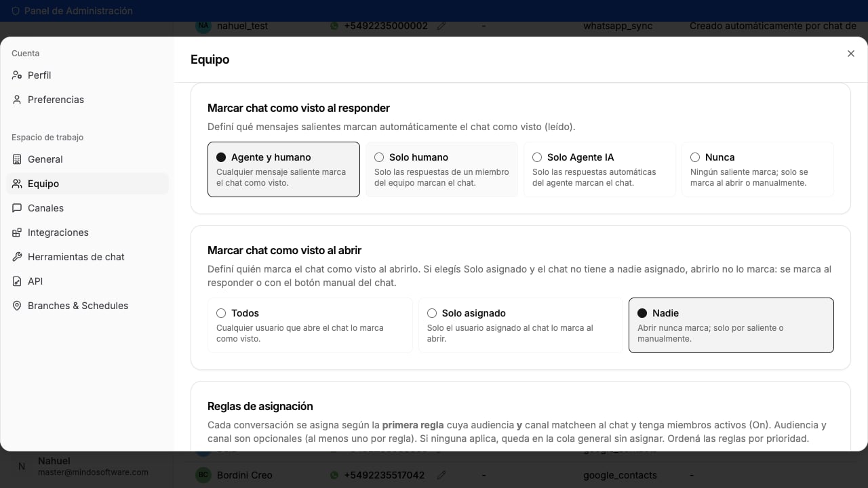Click the Herramientas de chat wrench icon
The width and height of the screenshot is (868, 488).
17,257
